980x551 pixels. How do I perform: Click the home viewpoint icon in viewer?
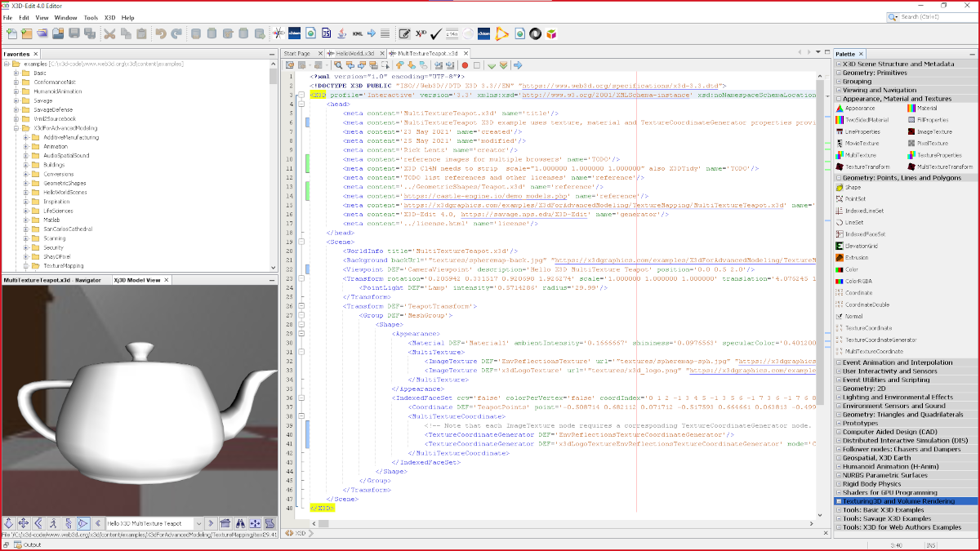(225, 523)
